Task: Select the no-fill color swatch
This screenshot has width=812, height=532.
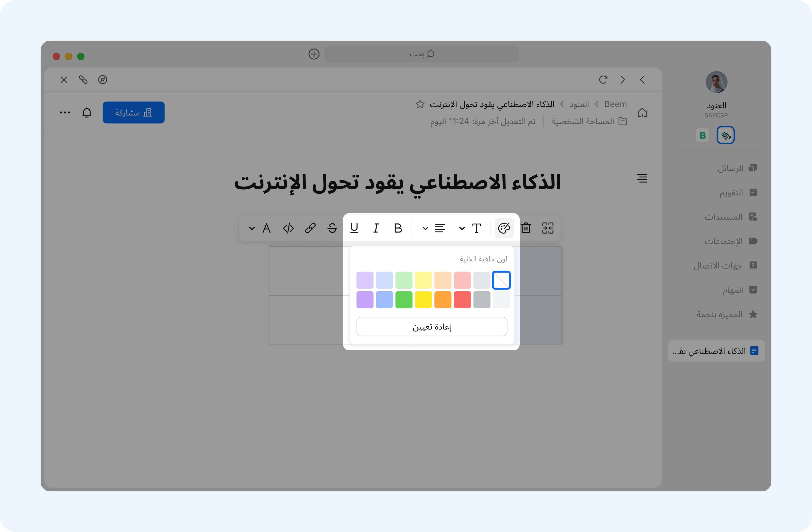Action: (x=501, y=280)
